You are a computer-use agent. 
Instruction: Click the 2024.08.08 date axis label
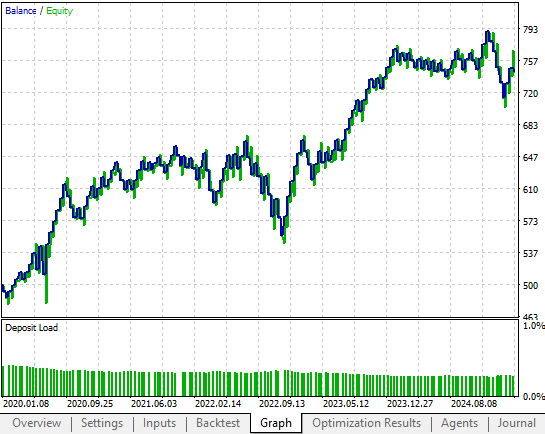pos(474,404)
